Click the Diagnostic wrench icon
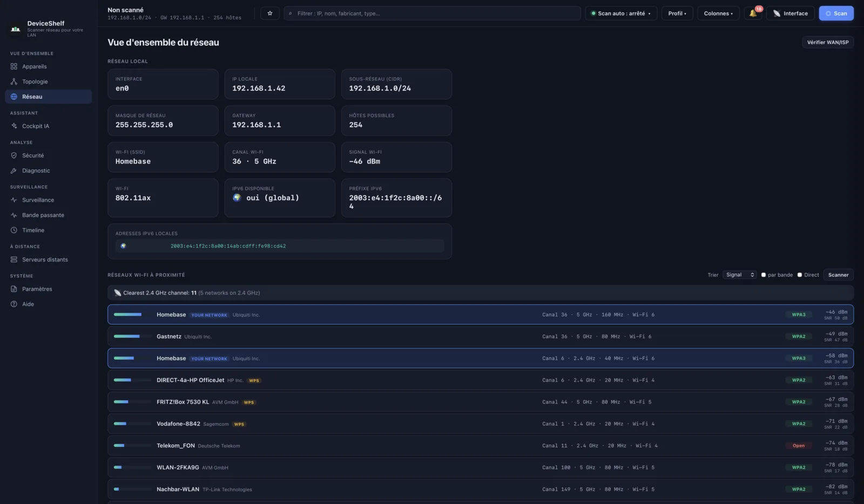The height and width of the screenshot is (504, 864). click(x=14, y=171)
